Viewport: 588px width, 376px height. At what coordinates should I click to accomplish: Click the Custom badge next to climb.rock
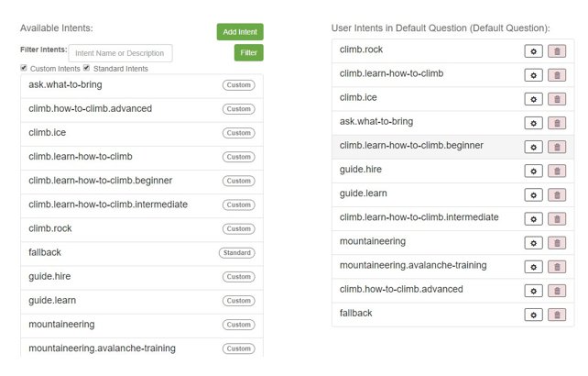[x=238, y=228]
